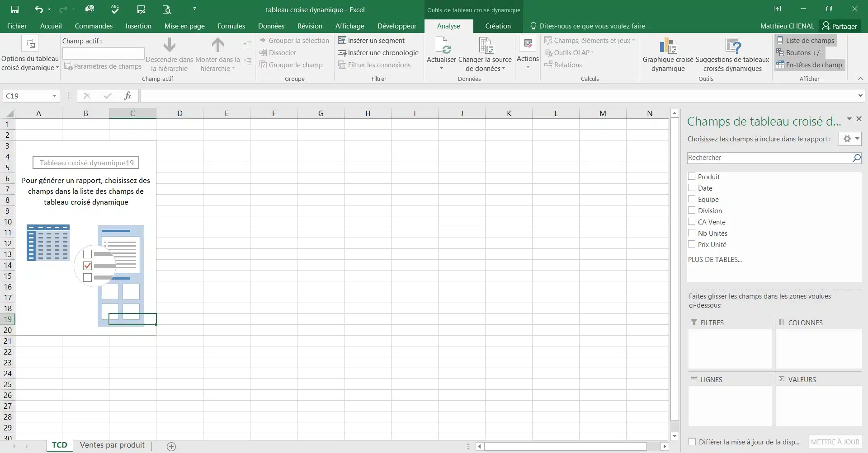Click the insert function fx icon

tap(127, 96)
